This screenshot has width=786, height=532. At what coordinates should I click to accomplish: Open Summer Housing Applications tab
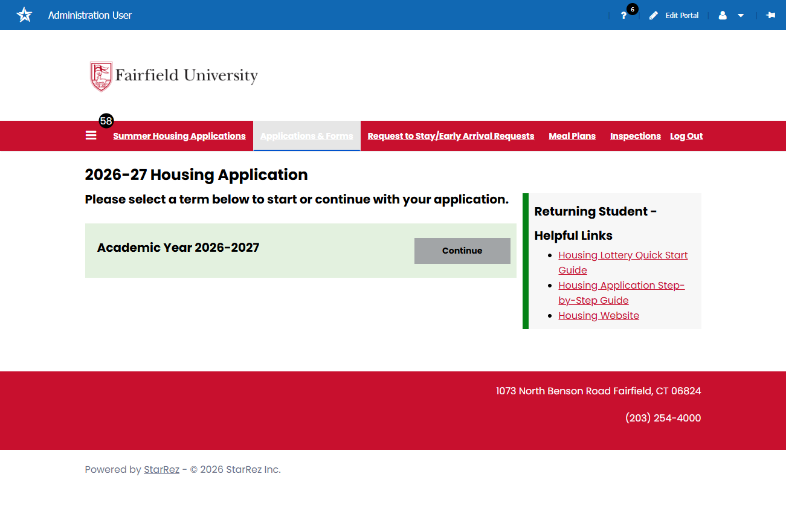coord(179,136)
